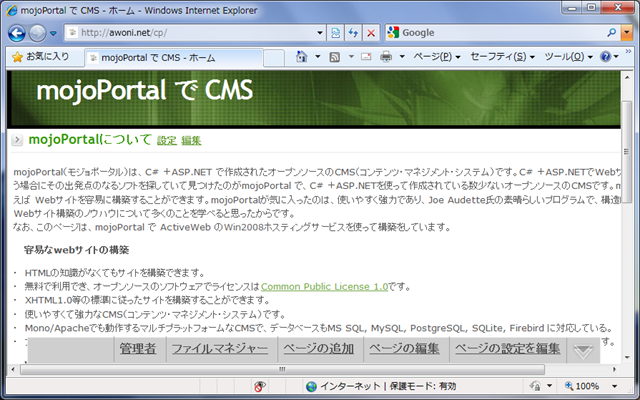Click the 容易なwebサイトの構築 heading
640x400 pixels.
pos(76,250)
